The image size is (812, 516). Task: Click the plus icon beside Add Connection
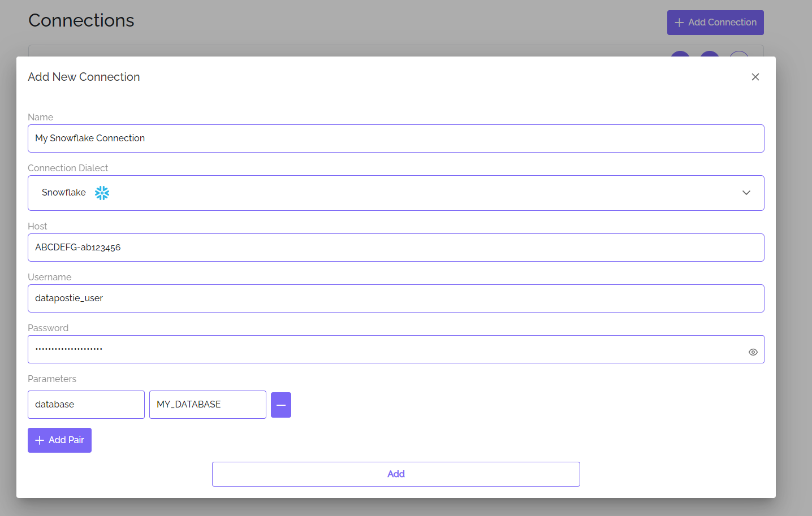click(x=679, y=23)
